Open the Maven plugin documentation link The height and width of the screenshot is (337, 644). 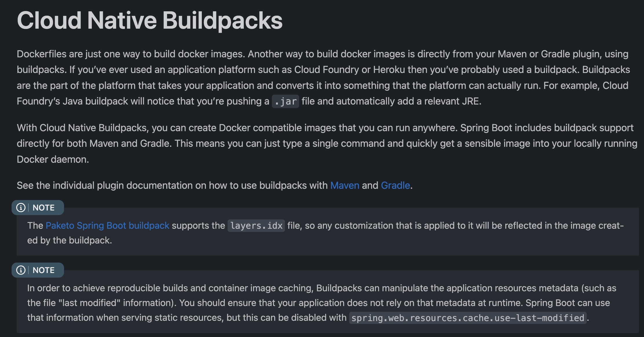coord(345,185)
